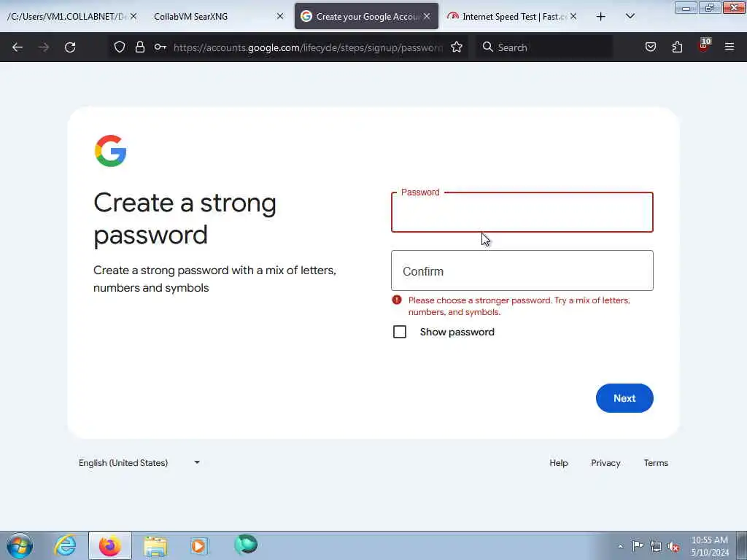The width and height of the screenshot is (747, 560).
Task: Go back to the previous page
Action: (18, 47)
